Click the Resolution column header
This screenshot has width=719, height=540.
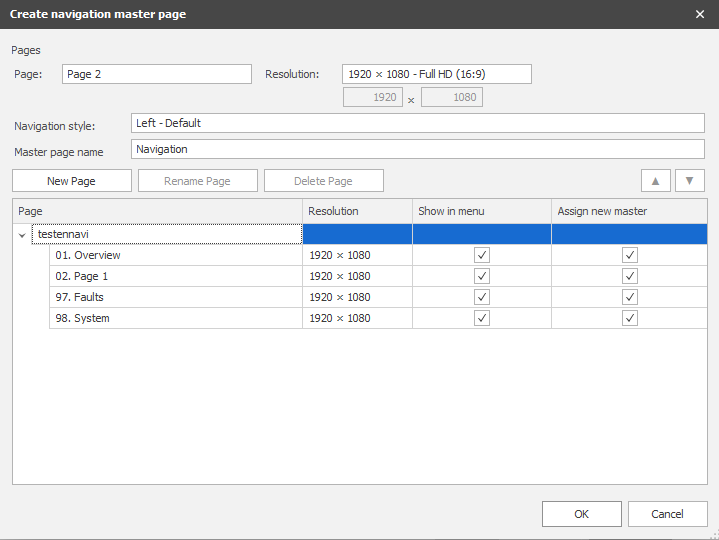(x=357, y=211)
